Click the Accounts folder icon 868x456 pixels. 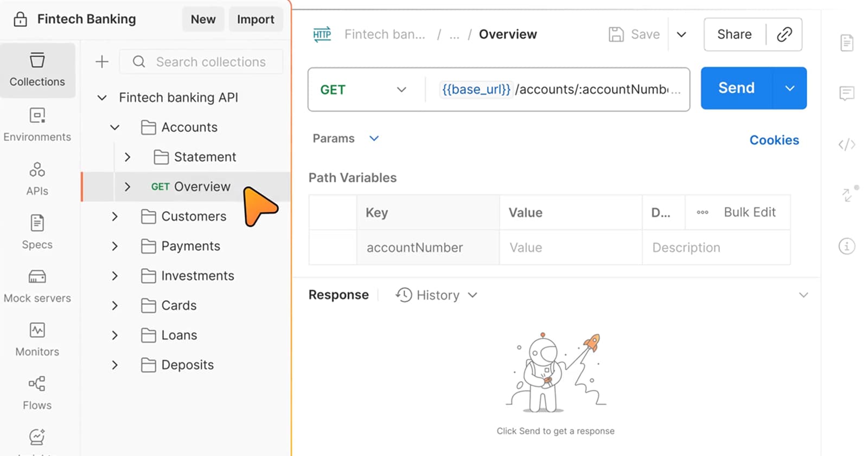tap(149, 127)
